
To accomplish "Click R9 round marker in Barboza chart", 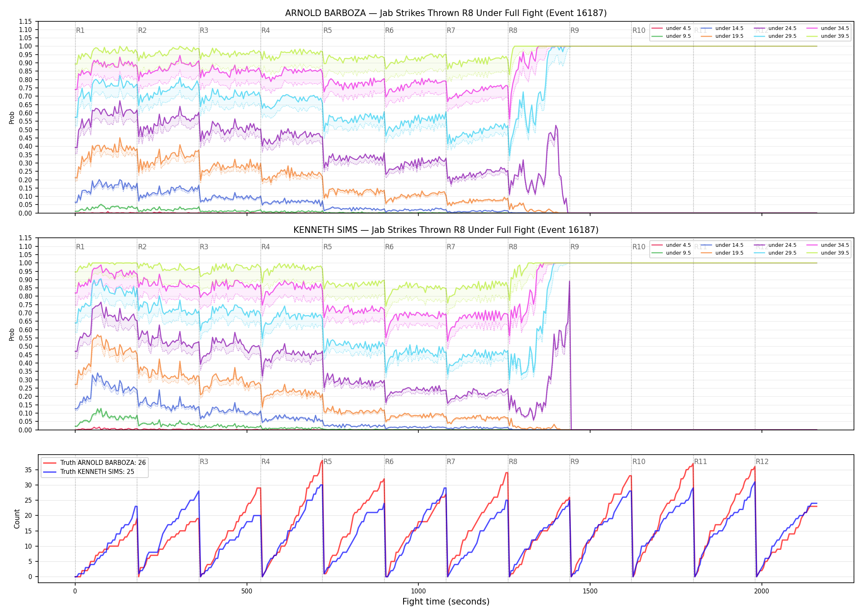I will [575, 30].
